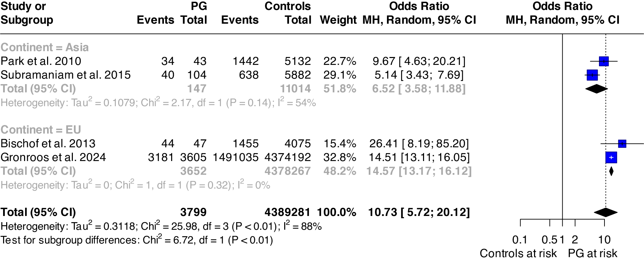
Task: Click the axis tick label 0.1
Action: (x=520, y=240)
